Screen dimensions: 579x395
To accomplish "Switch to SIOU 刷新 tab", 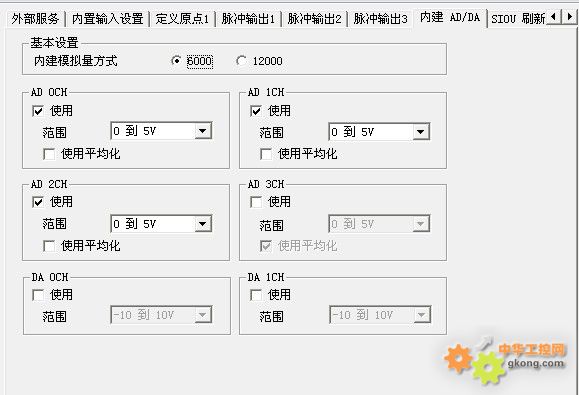I will (x=518, y=18).
